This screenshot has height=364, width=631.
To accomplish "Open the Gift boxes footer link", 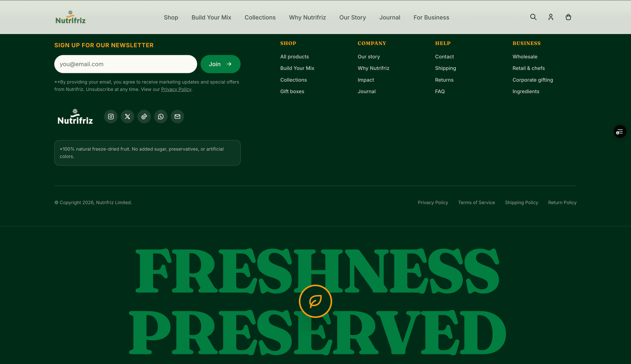I will [x=292, y=91].
